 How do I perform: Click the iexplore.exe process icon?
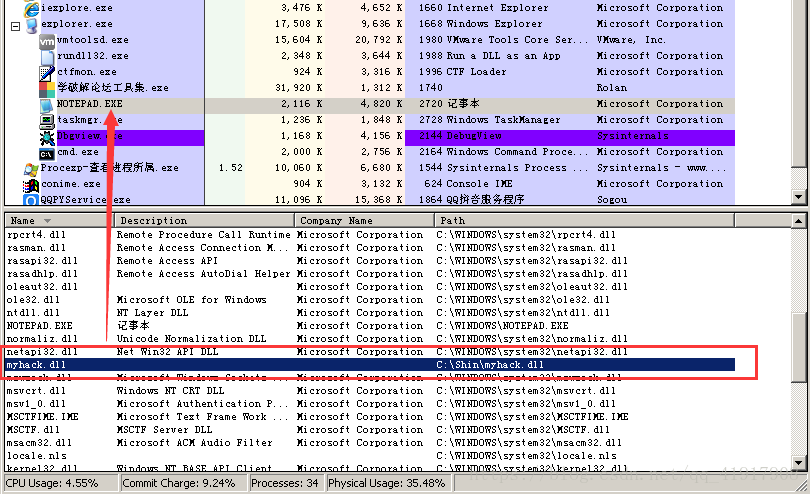point(32,8)
